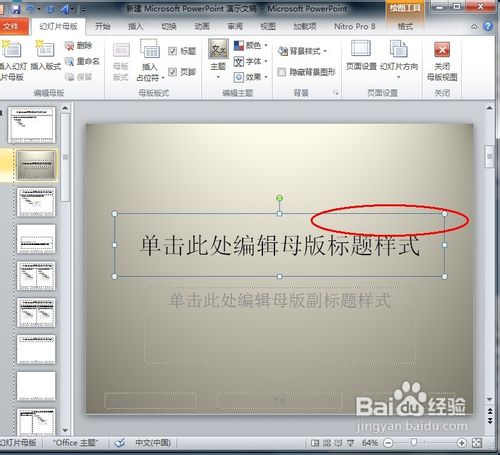Click the 'Office 主题' status bar label
The image size is (500, 455).
(x=75, y=443)
